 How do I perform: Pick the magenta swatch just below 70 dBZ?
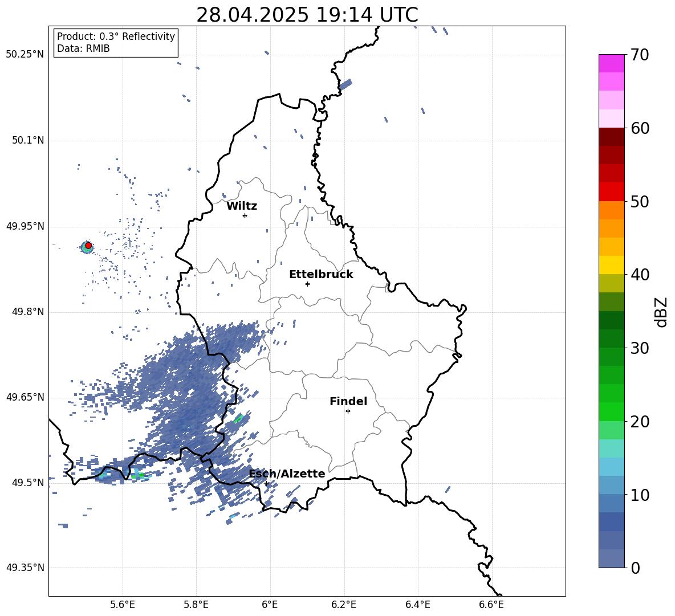tap(611, 64)
